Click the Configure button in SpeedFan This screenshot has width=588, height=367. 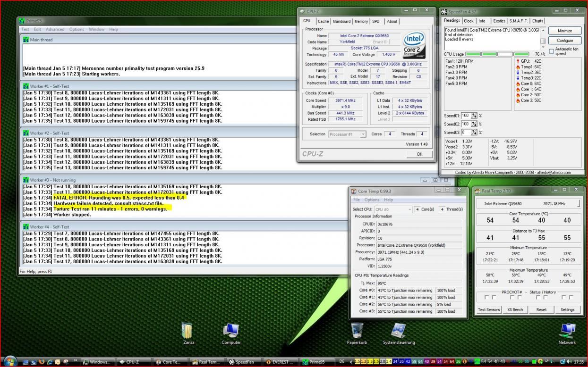click(565, 41)
